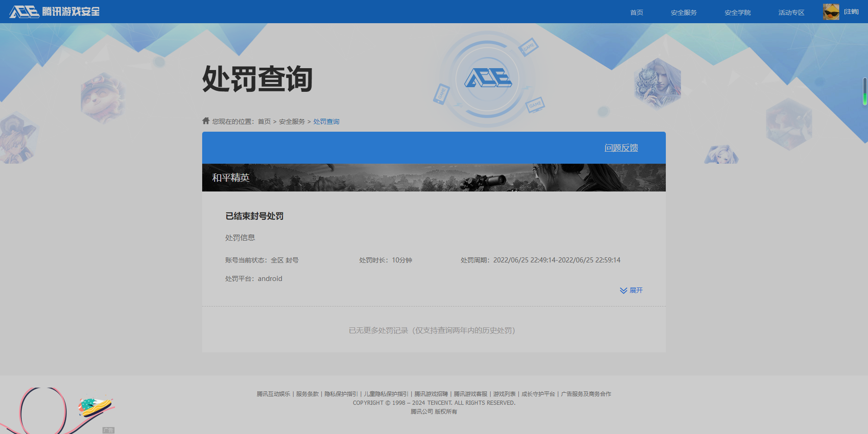This screenshot has height=434, width=868.
Task: Open 腾讯游戏招聘 footer link
Action: (x=431, y=394)
